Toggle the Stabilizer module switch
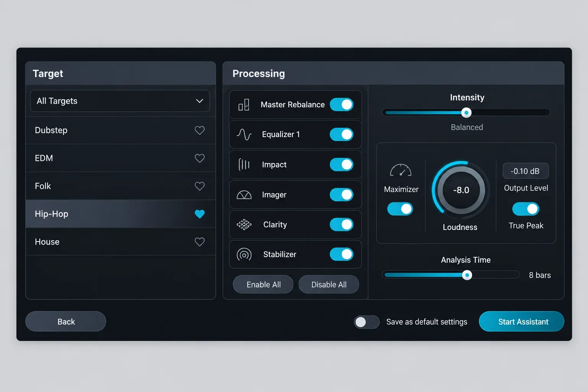The height and width of the screenshot is (392, 588). 341,254
